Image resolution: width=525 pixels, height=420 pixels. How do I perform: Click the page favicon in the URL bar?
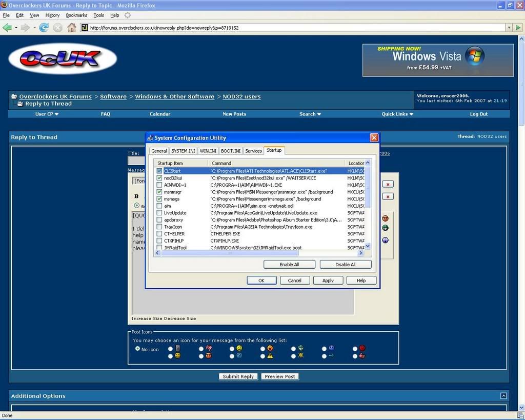point(85,28)
